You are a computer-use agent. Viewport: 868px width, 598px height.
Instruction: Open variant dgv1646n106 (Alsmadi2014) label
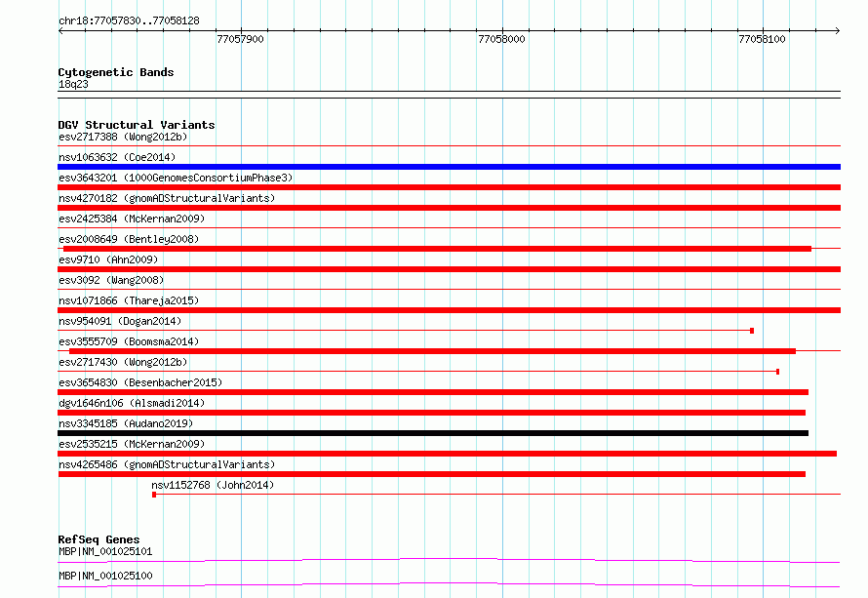pos(132,403)
